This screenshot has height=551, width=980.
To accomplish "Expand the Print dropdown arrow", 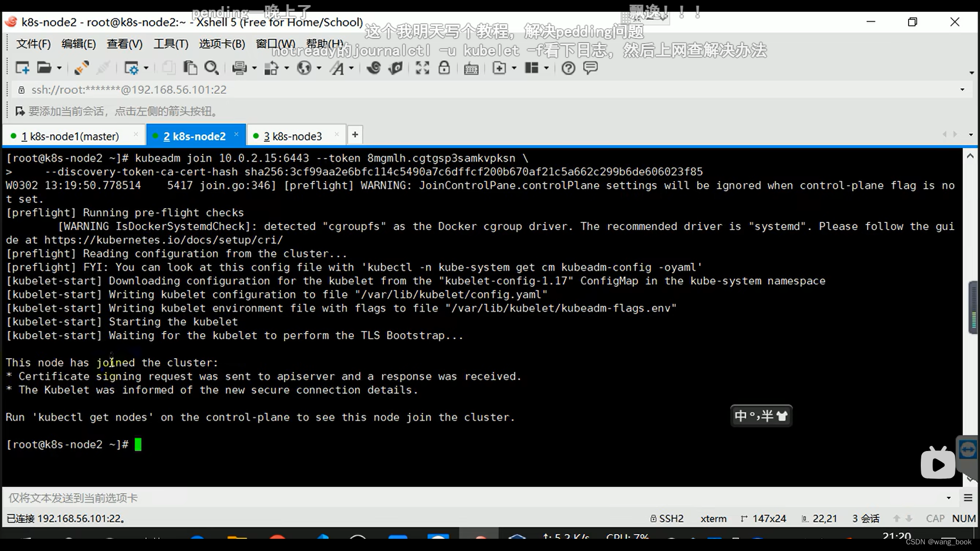I will [x=254, y=68].
